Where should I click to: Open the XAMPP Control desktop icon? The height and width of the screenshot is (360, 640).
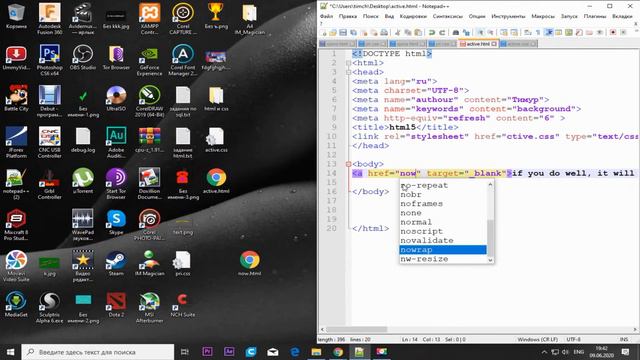pyautogui.click(x=149, y=19)
